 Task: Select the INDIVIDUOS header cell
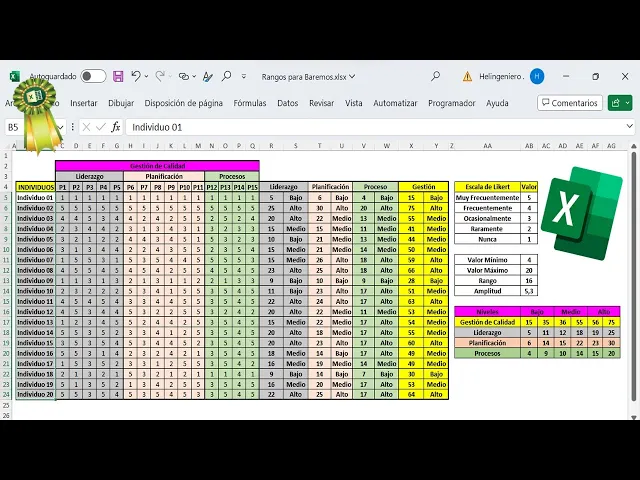(36, 187)
